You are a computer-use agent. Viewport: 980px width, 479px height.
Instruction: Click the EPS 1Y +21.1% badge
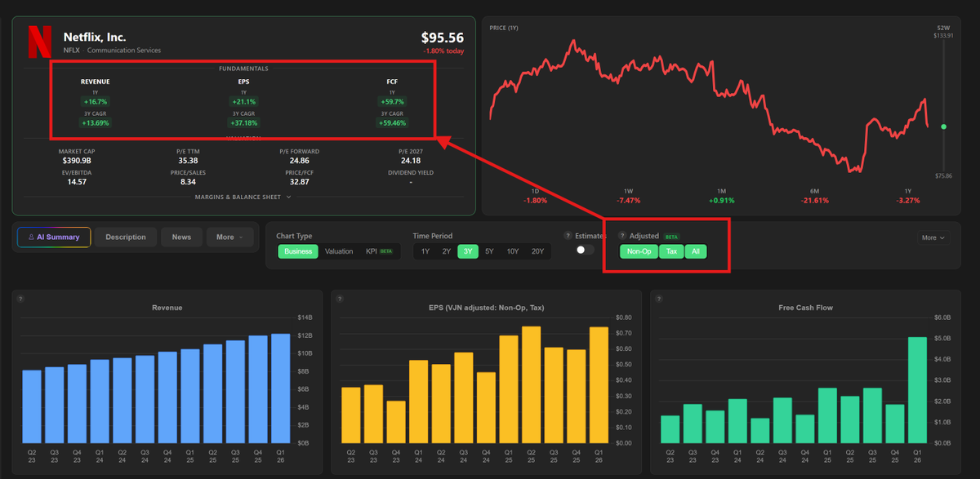point(243,102)
